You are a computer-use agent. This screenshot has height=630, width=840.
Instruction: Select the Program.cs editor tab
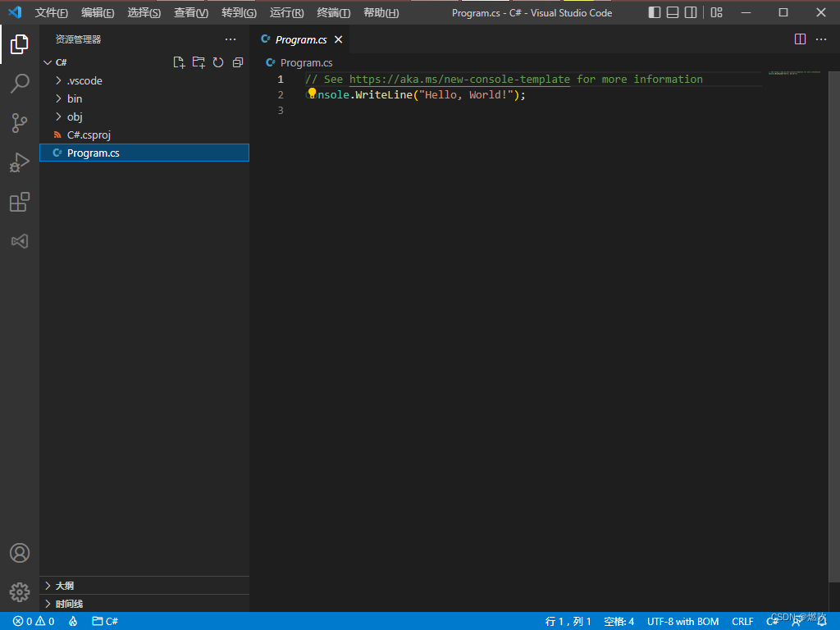coord(300,39)
